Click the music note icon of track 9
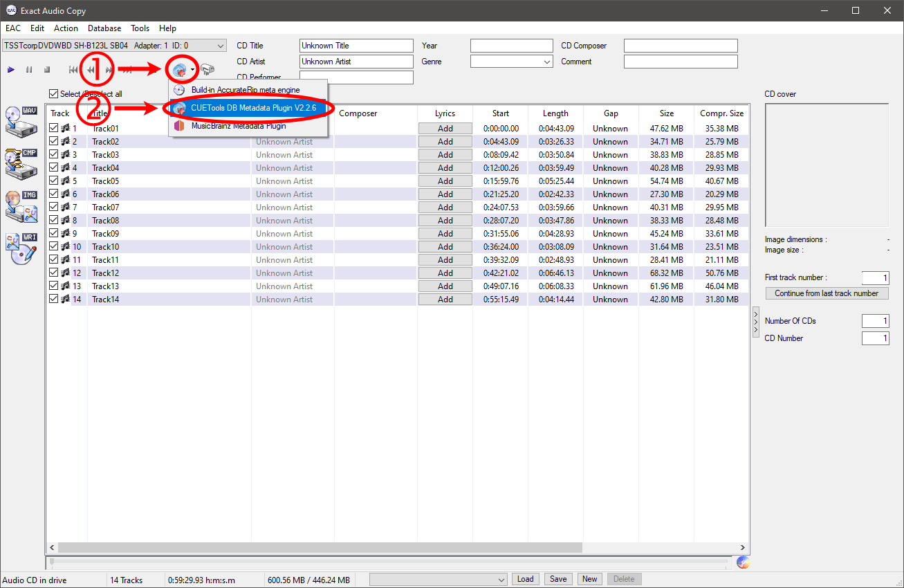The height and width of the screenshot is (588, 904). coord(66,233)
